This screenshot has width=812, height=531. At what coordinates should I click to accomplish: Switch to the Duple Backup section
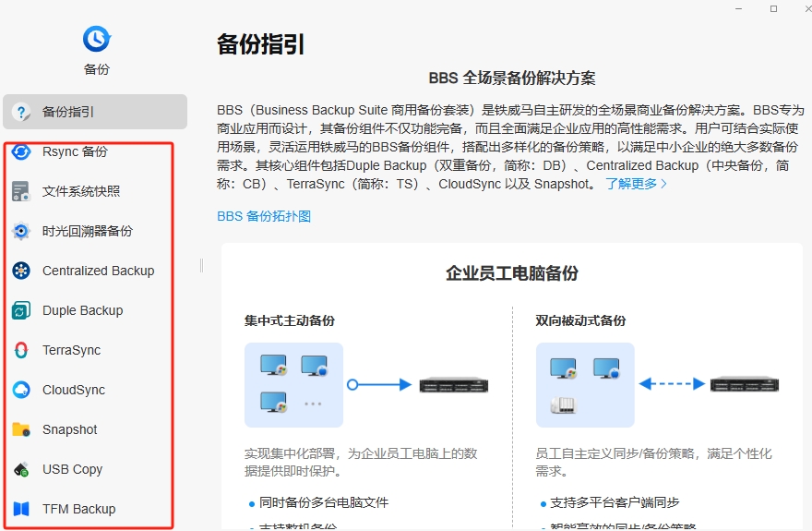pos(82,310)
